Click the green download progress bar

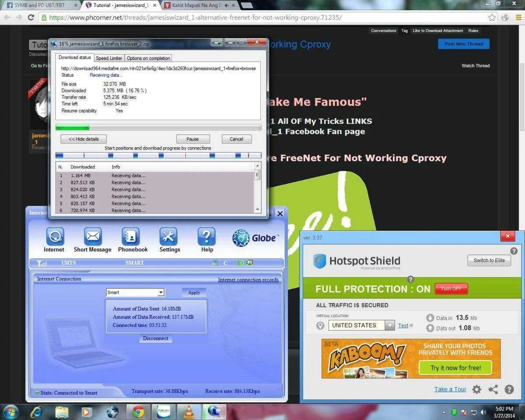158,127
